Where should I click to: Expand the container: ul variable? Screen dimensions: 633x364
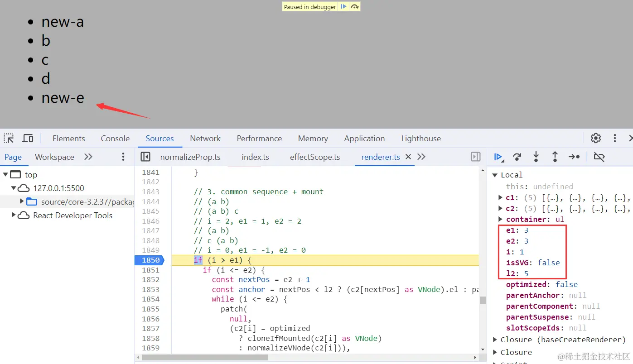[500, 219]
